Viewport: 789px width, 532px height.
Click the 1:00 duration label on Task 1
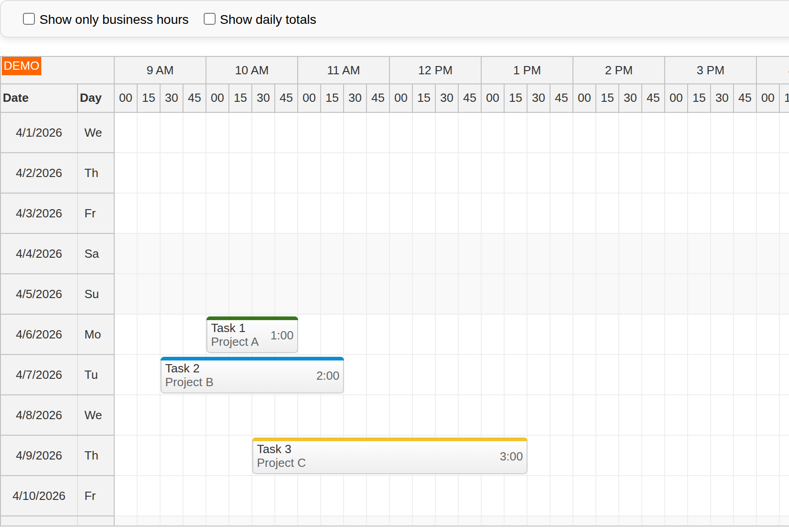282,335
